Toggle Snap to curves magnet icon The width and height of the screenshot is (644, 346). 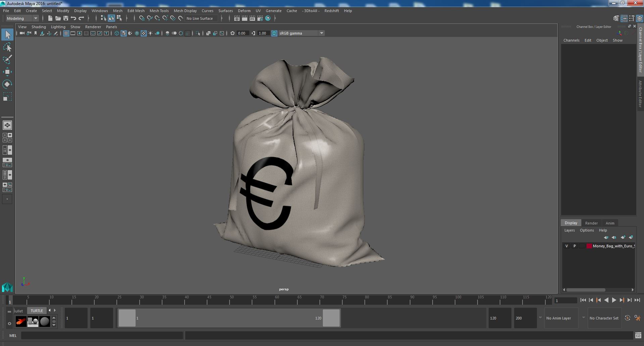[150, 18]
